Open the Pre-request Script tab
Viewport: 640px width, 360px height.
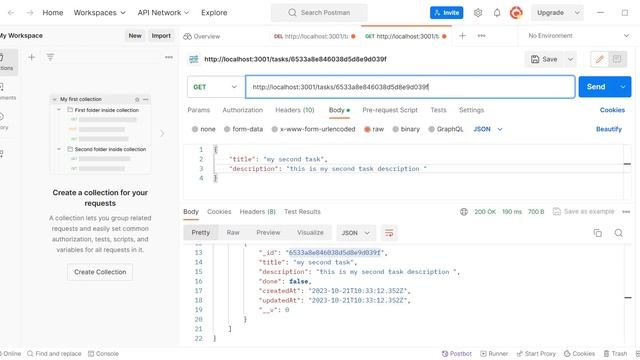point(390,110)
